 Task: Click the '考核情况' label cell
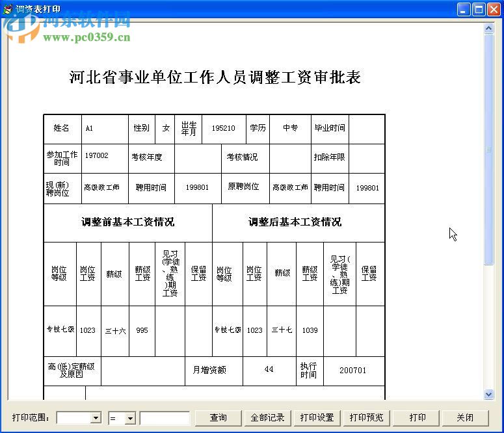coord(245,157)
